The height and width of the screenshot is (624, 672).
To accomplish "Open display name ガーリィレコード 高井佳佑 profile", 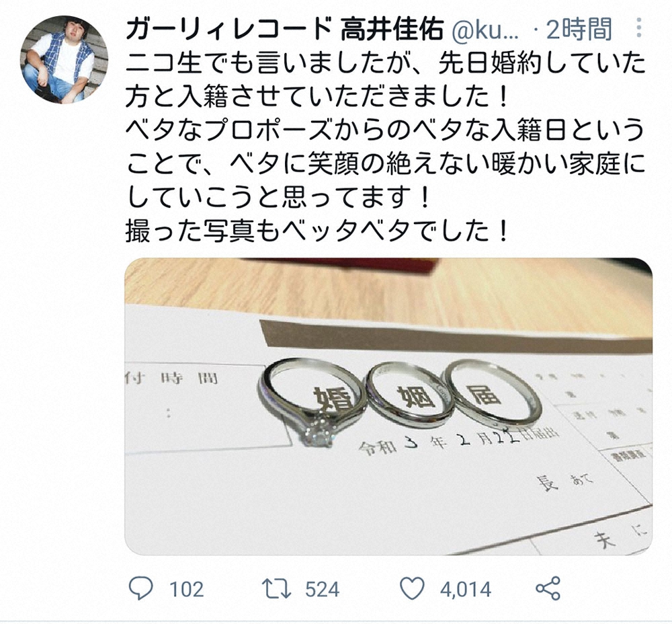I will point(284,30).
